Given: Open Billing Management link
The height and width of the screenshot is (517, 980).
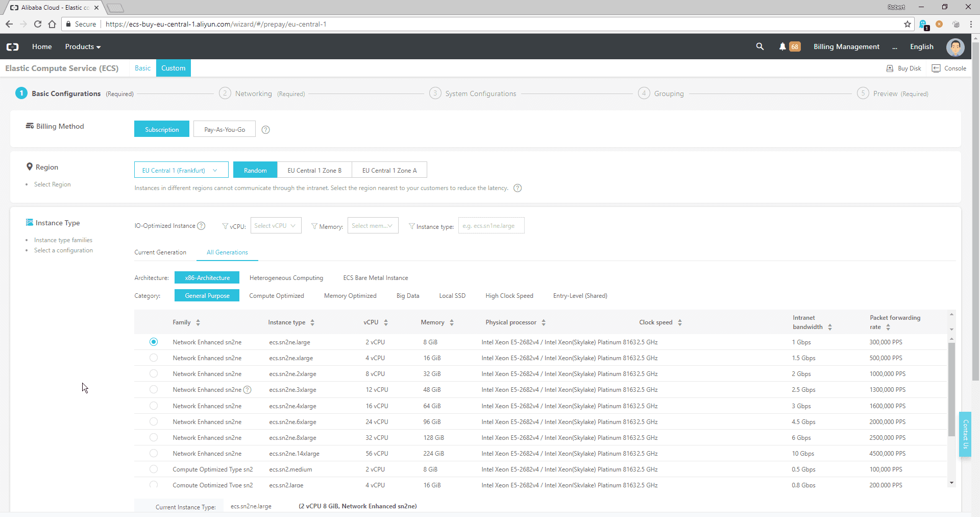Looking at the screenshot, I should click(846, 46).
